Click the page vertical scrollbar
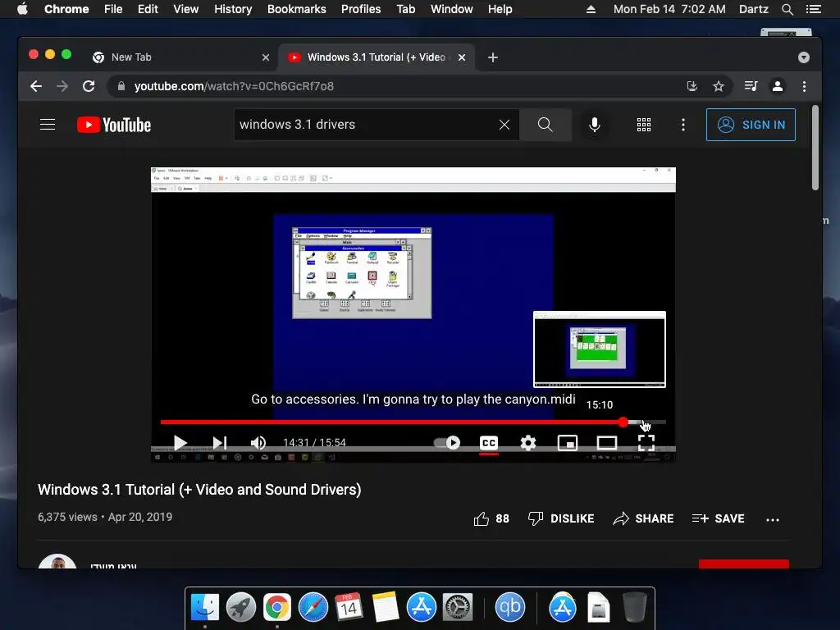This screenshot has width=840, height=630. click(x=815, y=148)
